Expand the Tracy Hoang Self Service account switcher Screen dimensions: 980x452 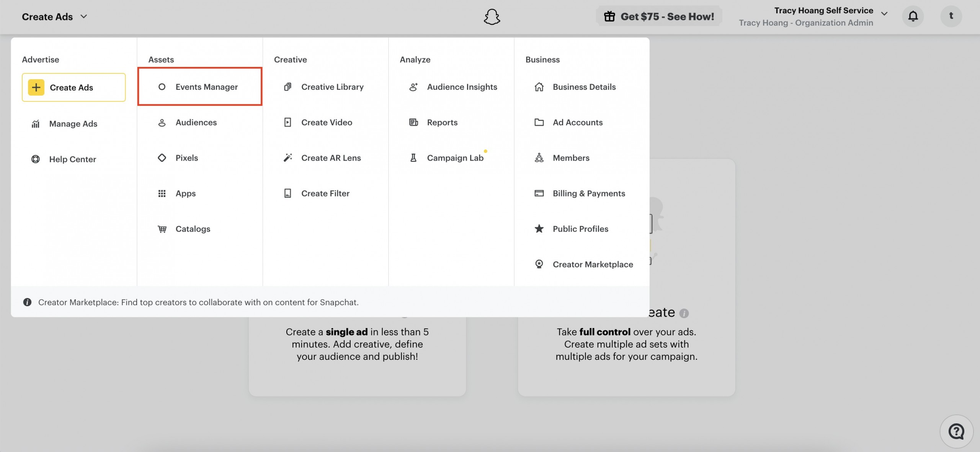884,14
